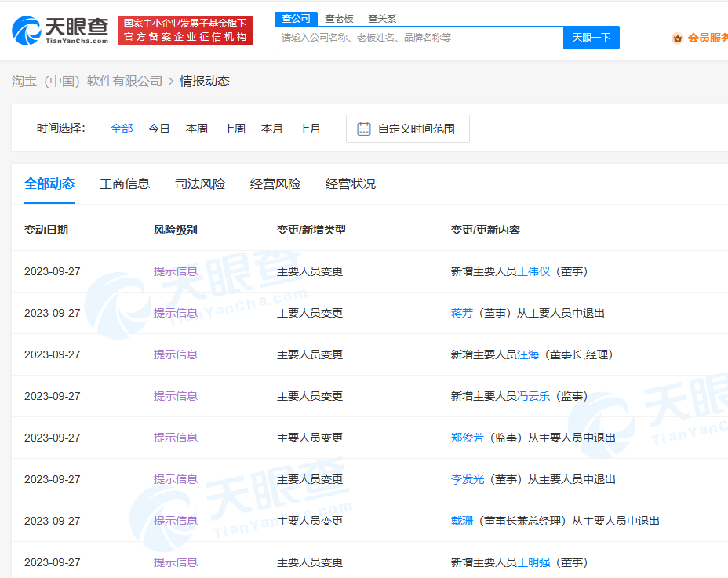Open 淘宝（中国）软件有限公司 breadcrumb link

(x=87, y=81)
